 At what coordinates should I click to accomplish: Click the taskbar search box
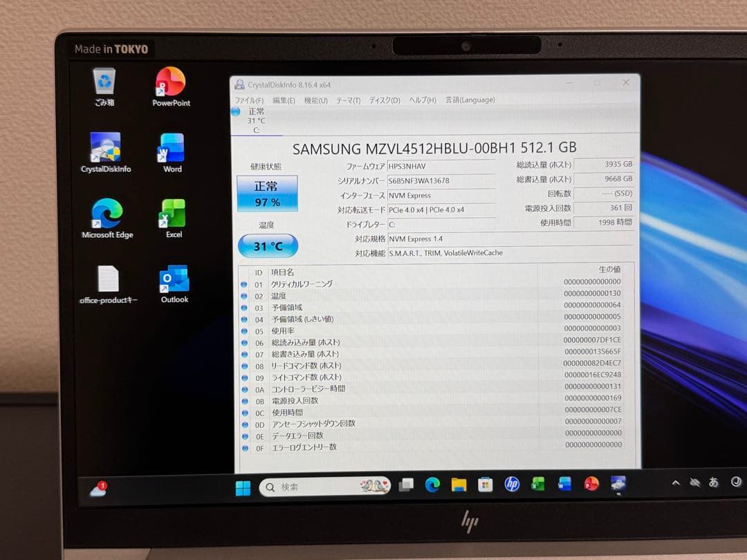(x=325, y=486)
